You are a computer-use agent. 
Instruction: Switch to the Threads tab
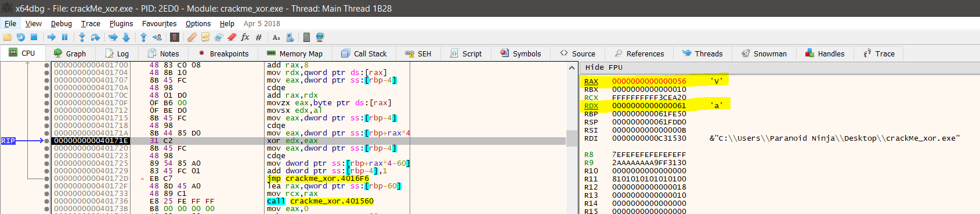[x=703, y=53]
